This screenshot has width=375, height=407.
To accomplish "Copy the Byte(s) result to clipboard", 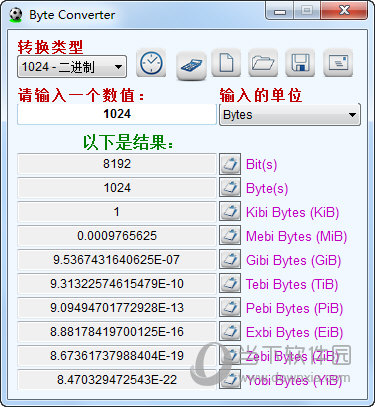I will [230, 188].
